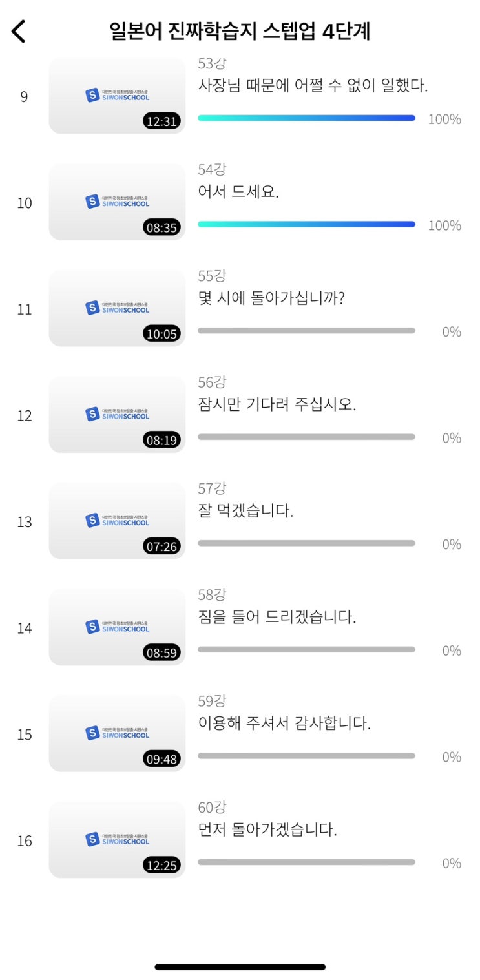Select lesson title 먼저 돌아가겠습니다

[267, 829]
